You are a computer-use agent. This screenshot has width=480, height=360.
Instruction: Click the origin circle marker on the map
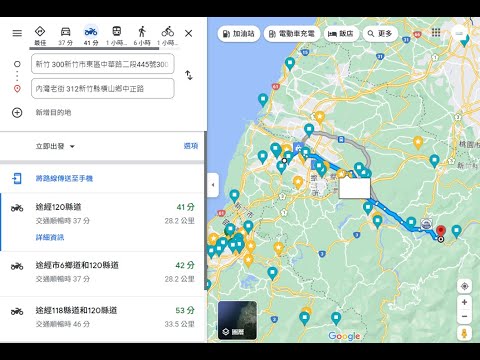pos(284,161)
